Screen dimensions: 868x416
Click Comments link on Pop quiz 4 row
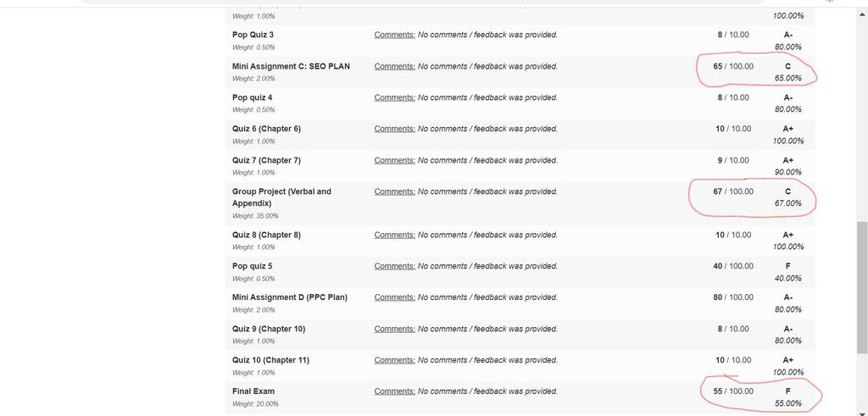395,97
